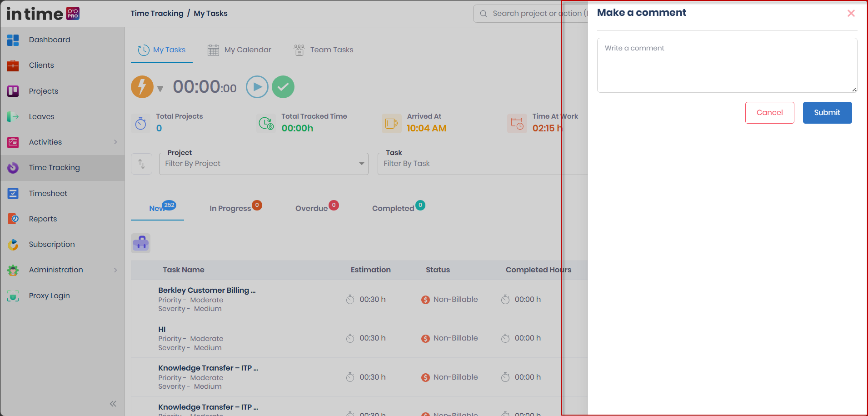Screen dimensions: 868x416
Task: Switch to My Calendar tab
Action: [239, 50]
